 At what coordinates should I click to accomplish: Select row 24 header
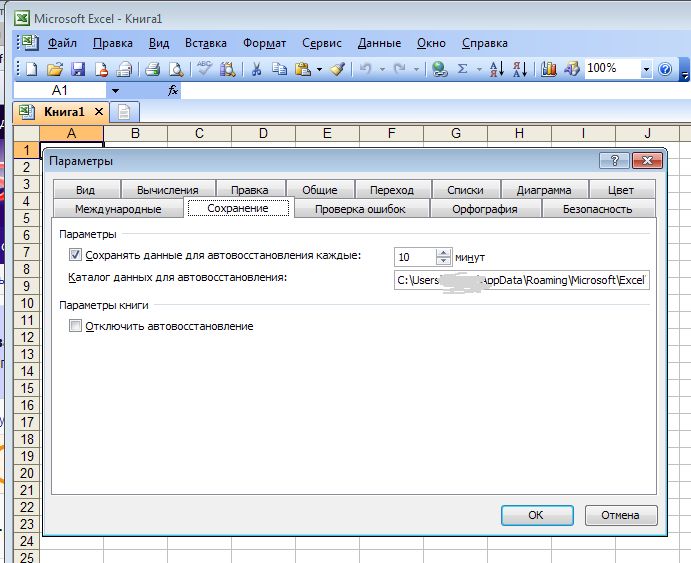tap(27, 541)
